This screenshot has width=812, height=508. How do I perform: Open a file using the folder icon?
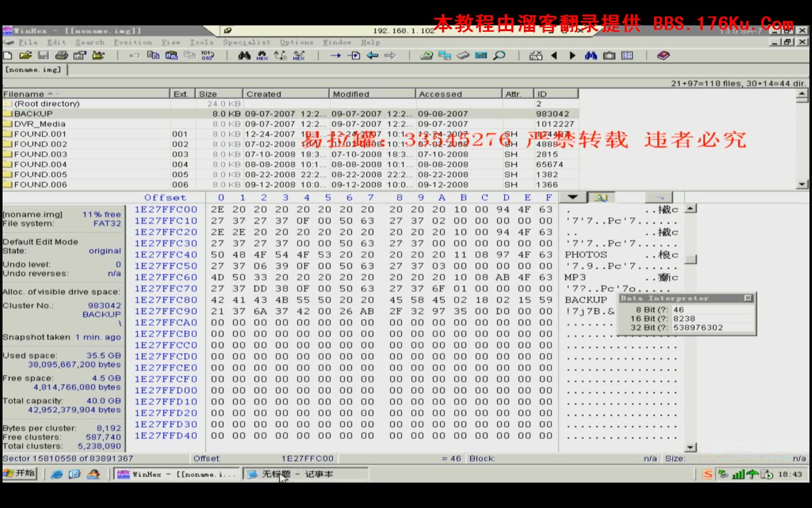[25, 56]
